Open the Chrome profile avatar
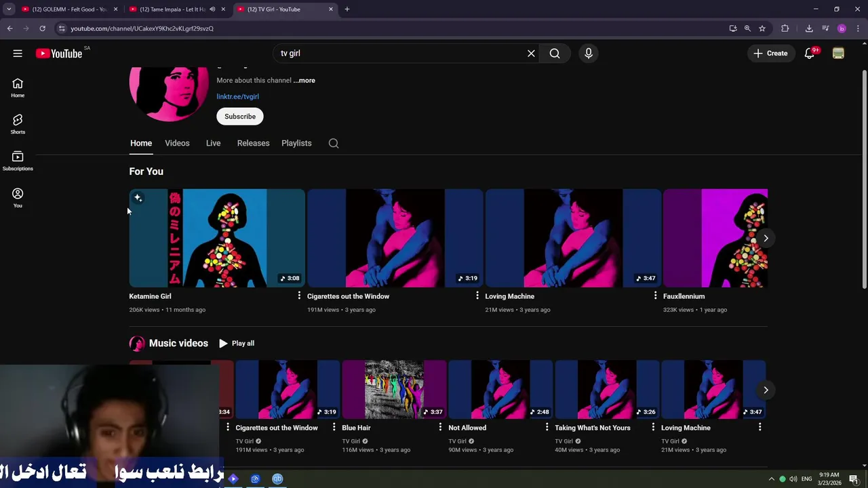The image size is (868, 488). click(842, 28)
